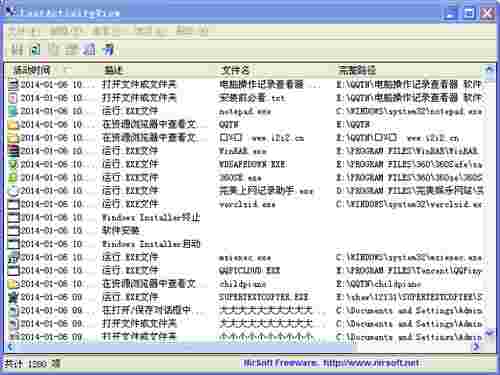Click the vertical scrollbar down arrow
500x375 pixels.
(489, 332)
